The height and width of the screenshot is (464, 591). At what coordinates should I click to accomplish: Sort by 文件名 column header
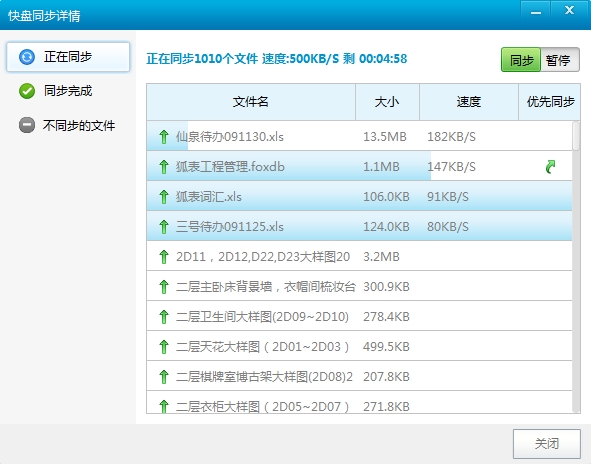click(x=251, y=102)
